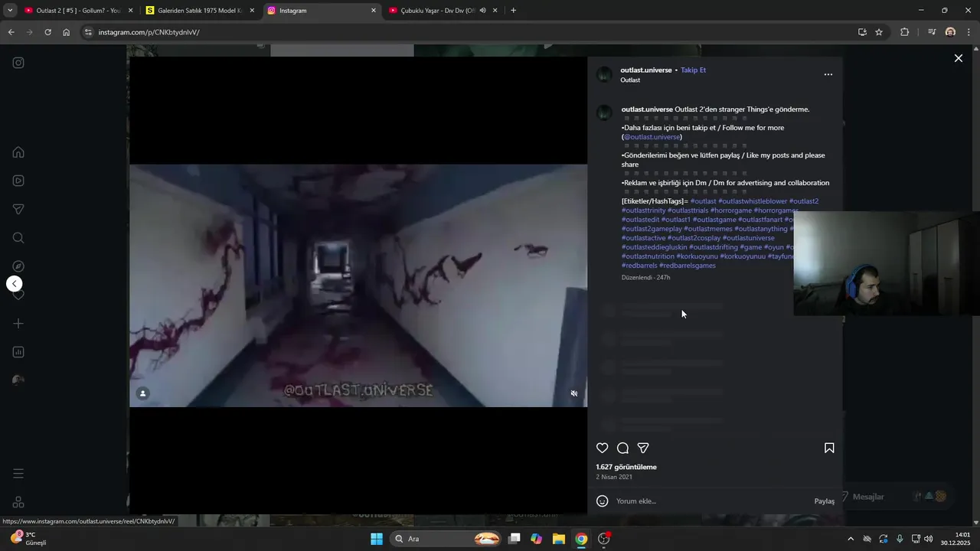Open #outlastwhistleblower hashtag
This screenshot has height=551, width=980.
pos(753,201)
